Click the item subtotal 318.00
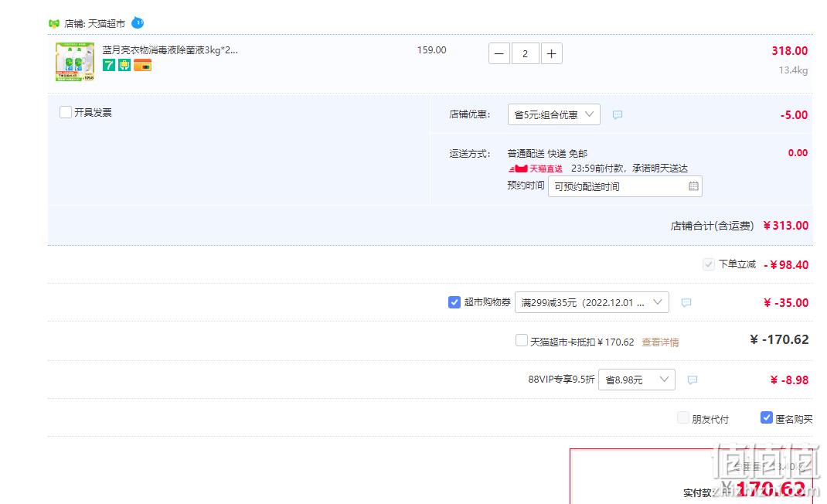 click(789, 51)
